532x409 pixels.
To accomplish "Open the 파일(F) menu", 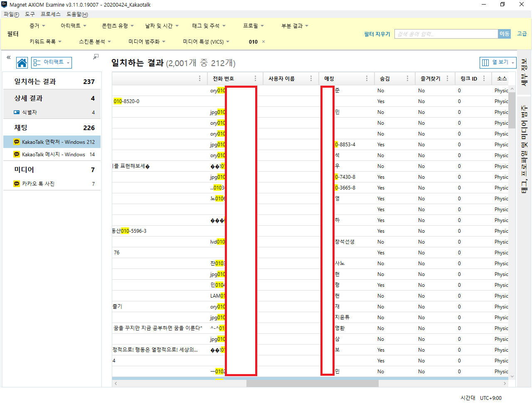I will pyautogui.click(x=11, y=14).
